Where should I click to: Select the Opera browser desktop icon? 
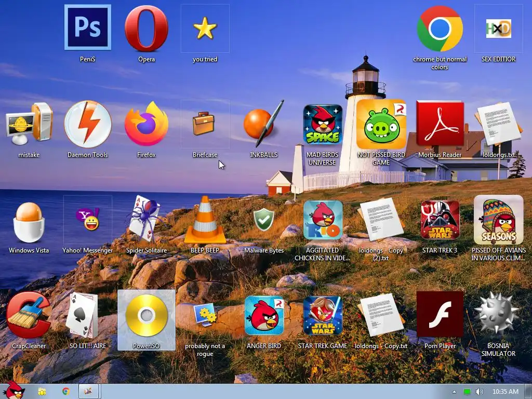click(146, 29)
